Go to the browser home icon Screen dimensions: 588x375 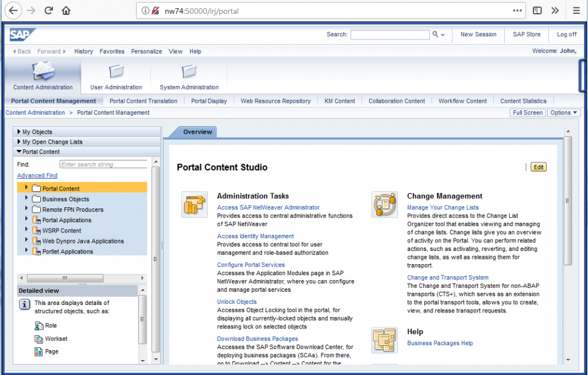[x=67, y=10]
